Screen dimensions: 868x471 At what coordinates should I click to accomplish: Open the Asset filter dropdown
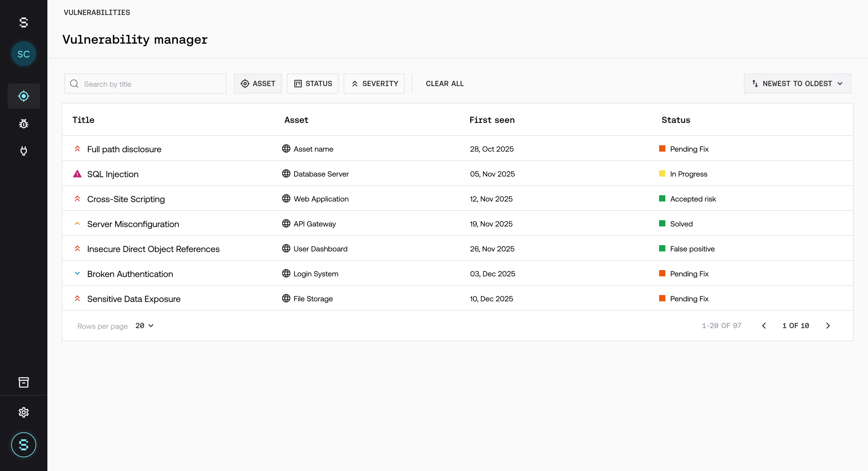click(x=258, y=83)
